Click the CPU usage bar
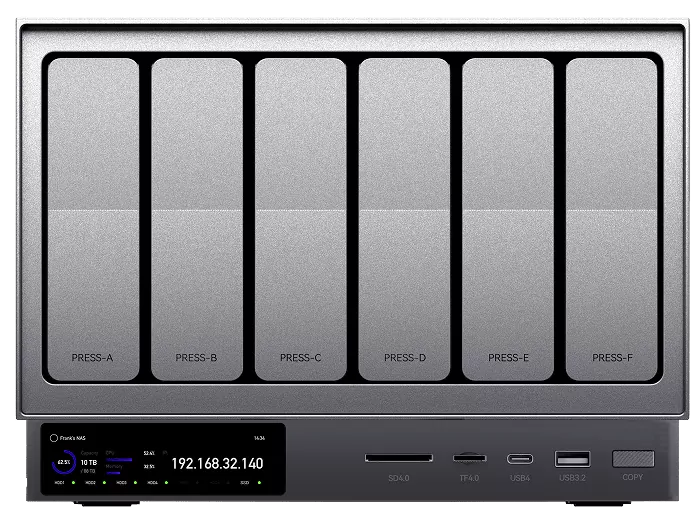 point(120,459)
